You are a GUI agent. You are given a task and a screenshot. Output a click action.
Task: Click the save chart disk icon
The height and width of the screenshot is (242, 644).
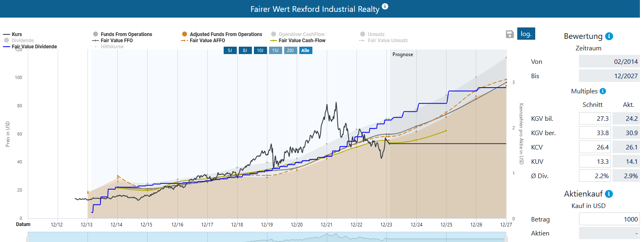tap(509, 34)
